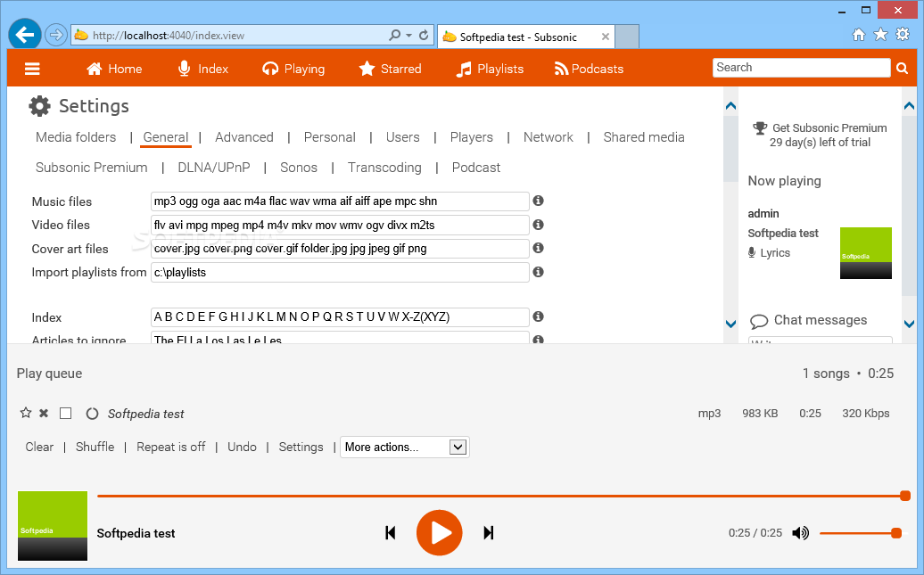
Task: Go to Home in navigation bar
Action: click(x=114, y=69)
